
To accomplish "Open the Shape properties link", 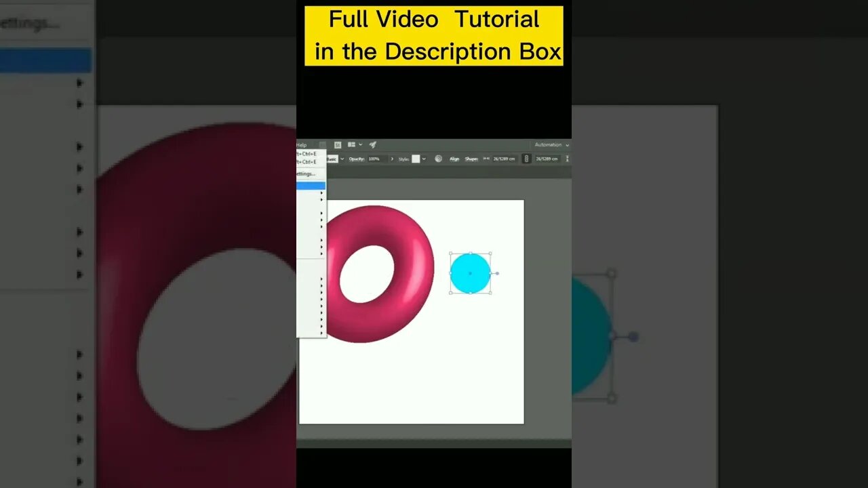I will click(471, 159).
